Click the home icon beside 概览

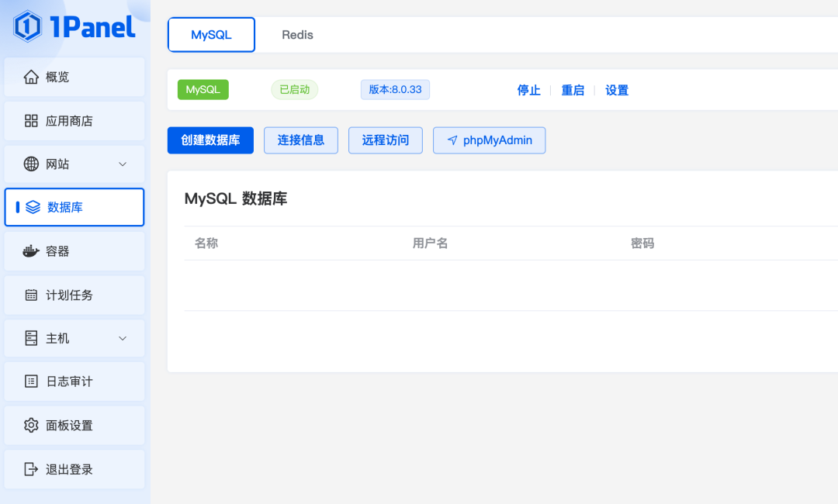coord(31,77)
